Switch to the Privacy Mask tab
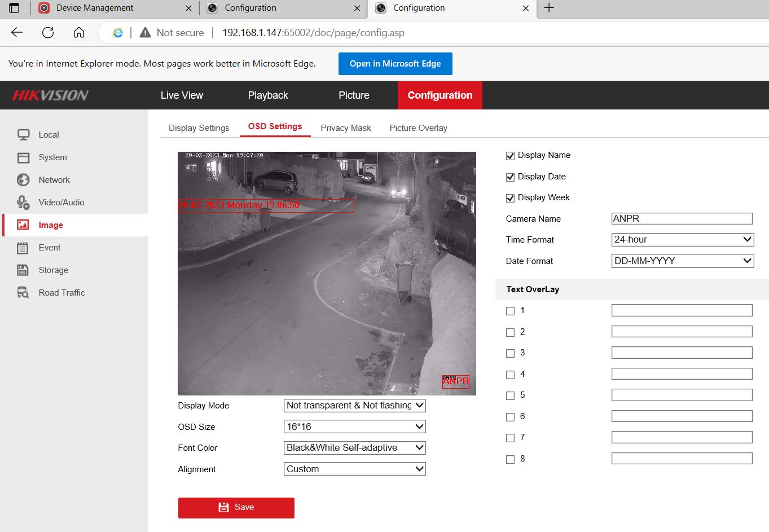The width and height of the screenshot is (769, 532). (x=345, y=128)
